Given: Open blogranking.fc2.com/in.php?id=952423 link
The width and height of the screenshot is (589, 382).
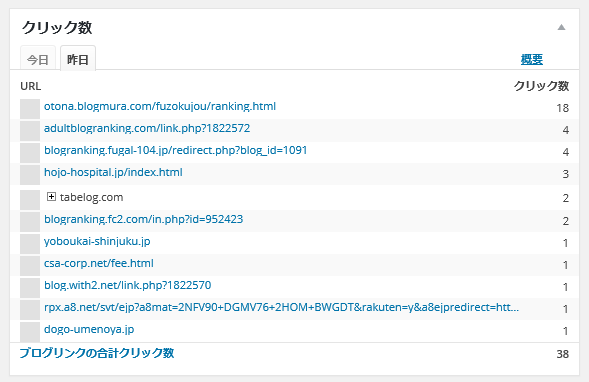Looking at the screenshot, I should point(143,219).
